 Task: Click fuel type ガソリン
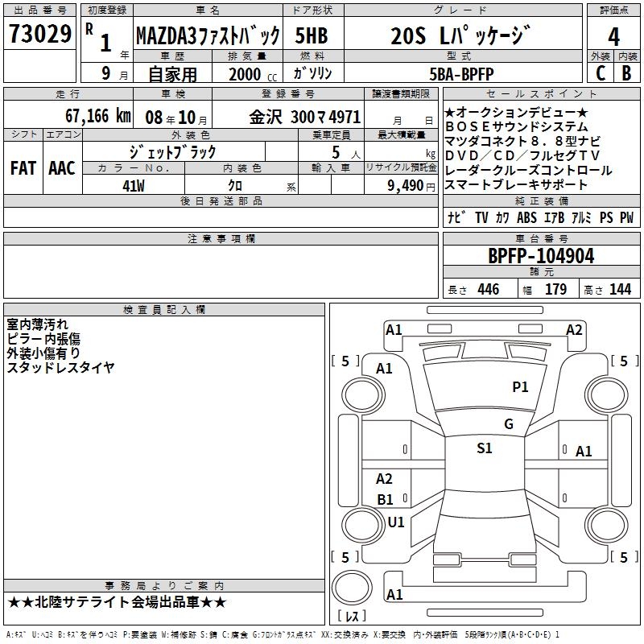point(312,73)
